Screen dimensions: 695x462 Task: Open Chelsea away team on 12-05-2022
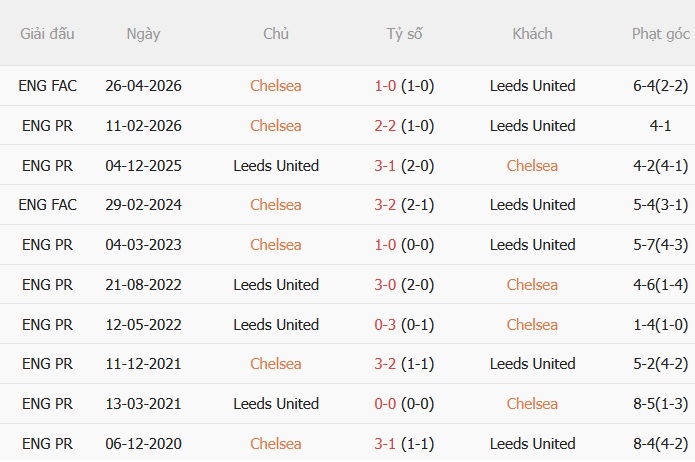[x=532, y=325]
